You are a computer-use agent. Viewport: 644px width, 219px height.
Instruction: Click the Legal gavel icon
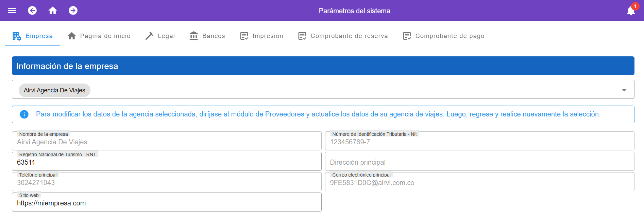149,36
